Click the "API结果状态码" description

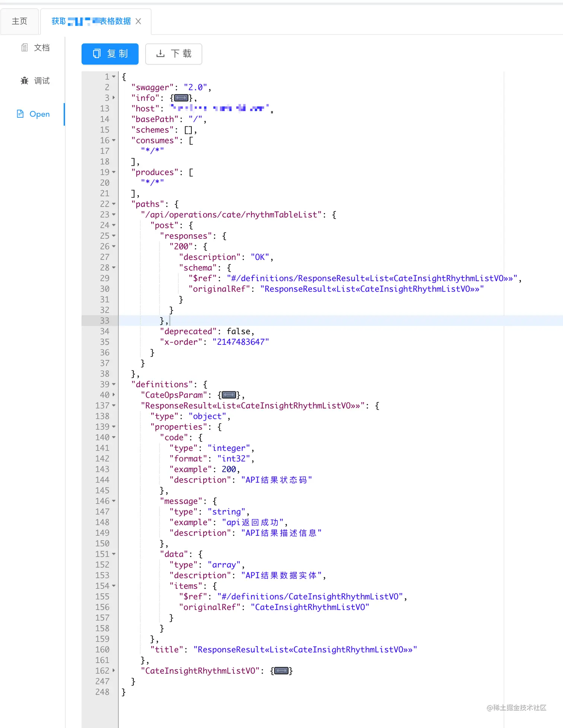coord(277,480)
